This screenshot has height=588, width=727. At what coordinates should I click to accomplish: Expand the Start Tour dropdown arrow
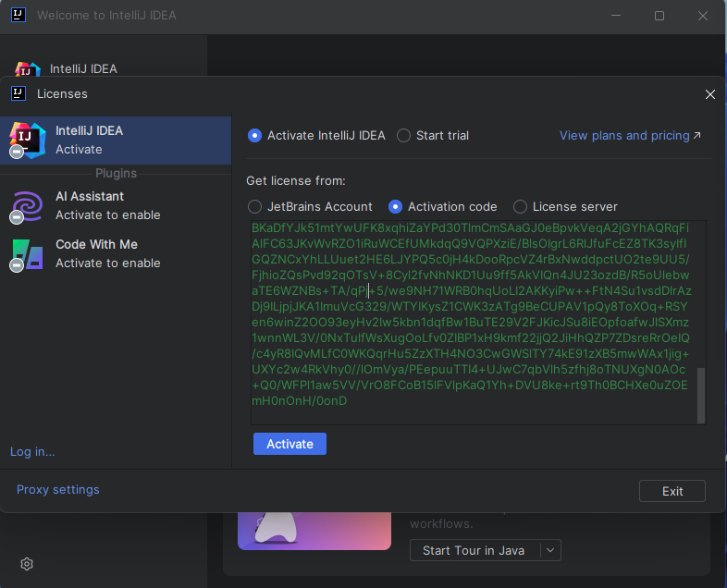tap(550, 550)
